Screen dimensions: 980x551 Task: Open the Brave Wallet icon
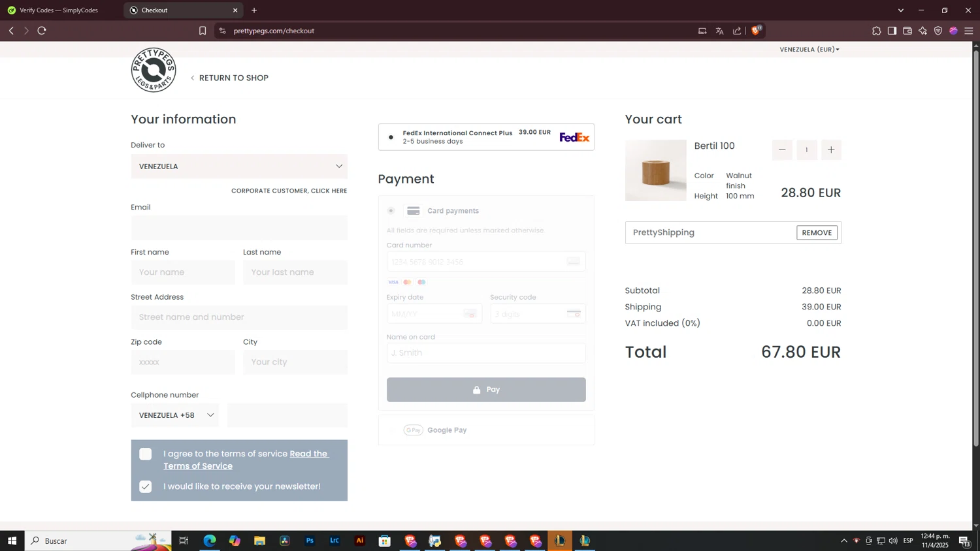[907, 31]
